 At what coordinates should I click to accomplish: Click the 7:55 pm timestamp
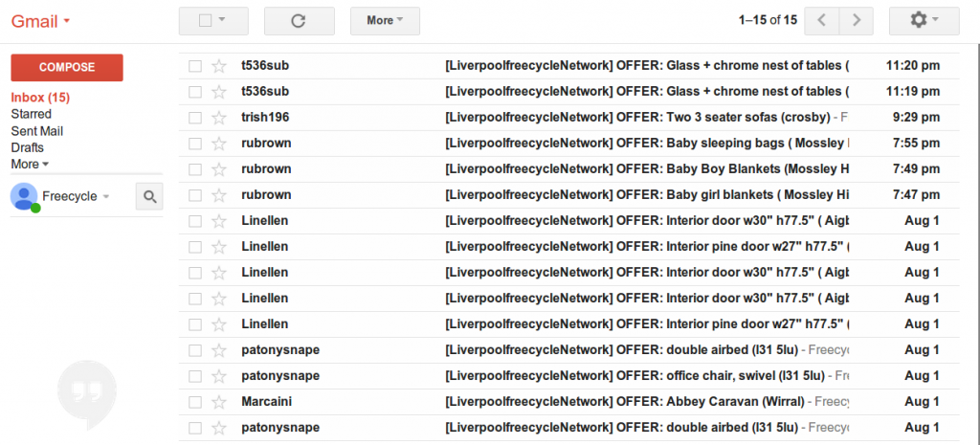point(916,144)
